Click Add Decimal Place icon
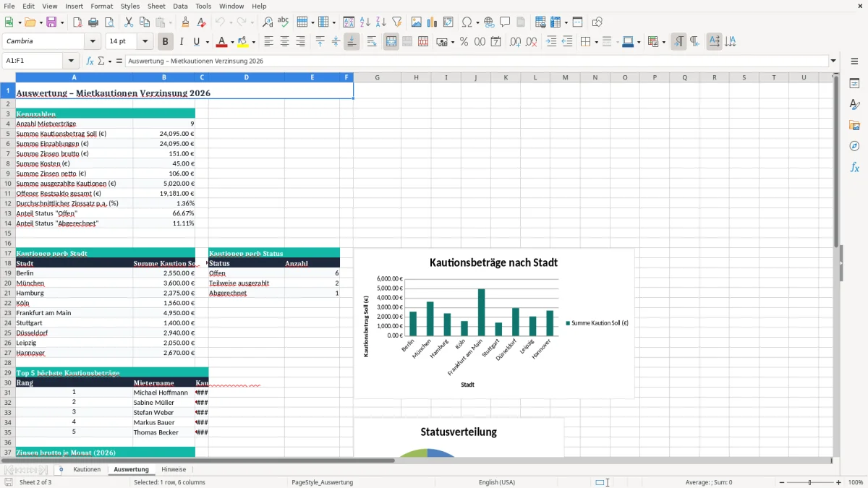 click(515, 42)
